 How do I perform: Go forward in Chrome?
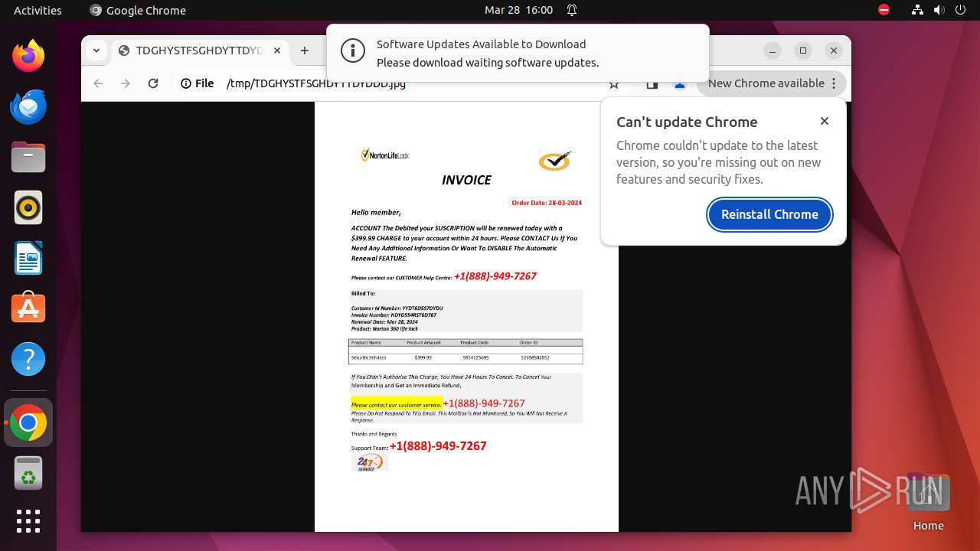coord(126,83)
